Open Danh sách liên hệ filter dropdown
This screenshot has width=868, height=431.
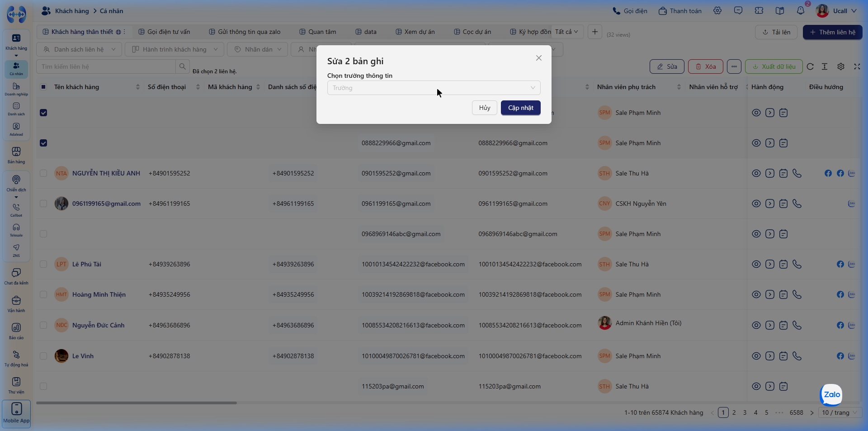79,49
